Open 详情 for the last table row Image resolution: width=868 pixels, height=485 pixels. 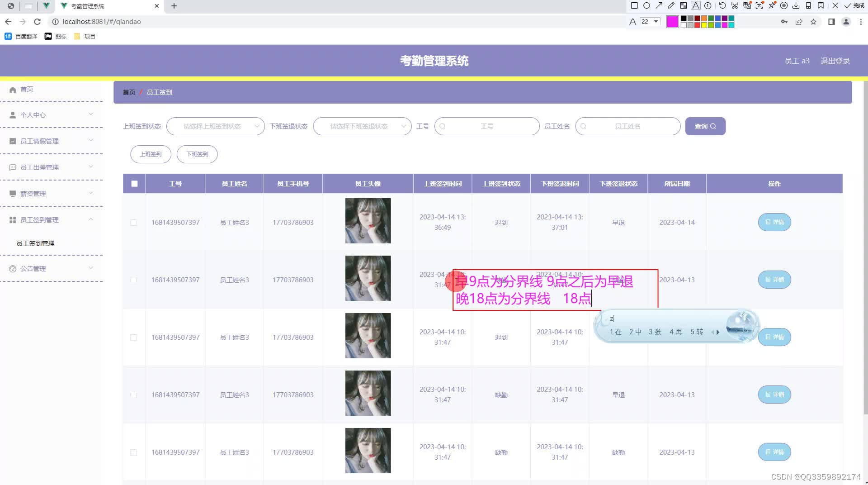pos(774,452)
